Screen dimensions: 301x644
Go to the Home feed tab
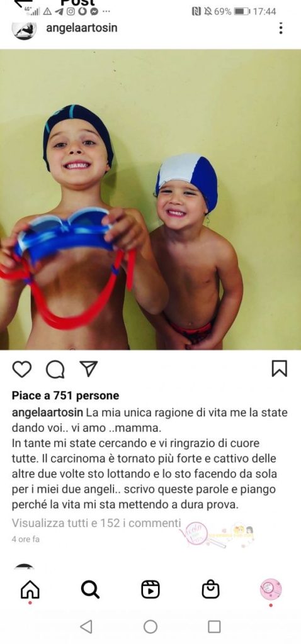pyautogui.click(x=30, y=590)
